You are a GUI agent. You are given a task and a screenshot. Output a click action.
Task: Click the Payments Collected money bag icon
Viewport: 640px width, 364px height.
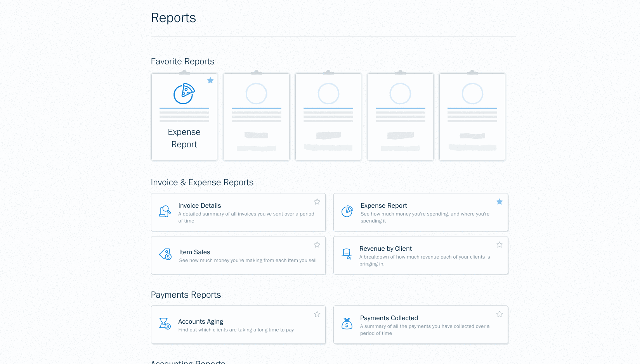point(347,324)
